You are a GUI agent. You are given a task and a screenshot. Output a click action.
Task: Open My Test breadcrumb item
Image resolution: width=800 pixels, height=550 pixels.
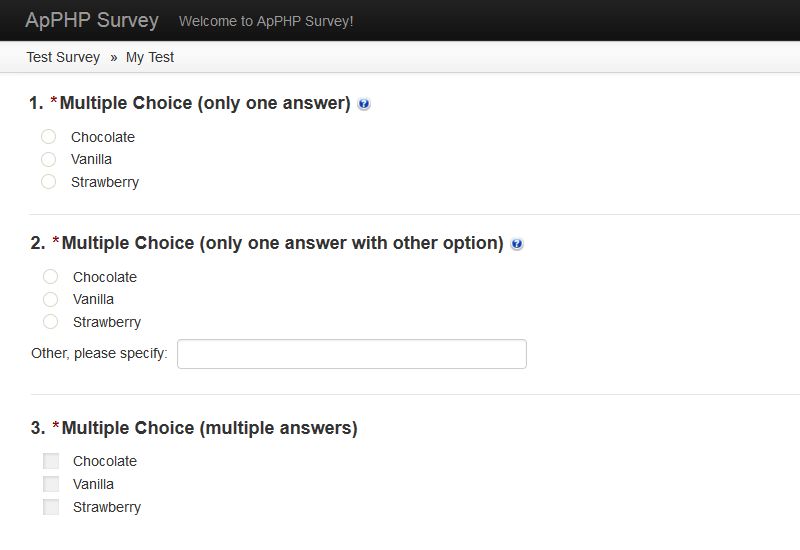coord(150,57)
